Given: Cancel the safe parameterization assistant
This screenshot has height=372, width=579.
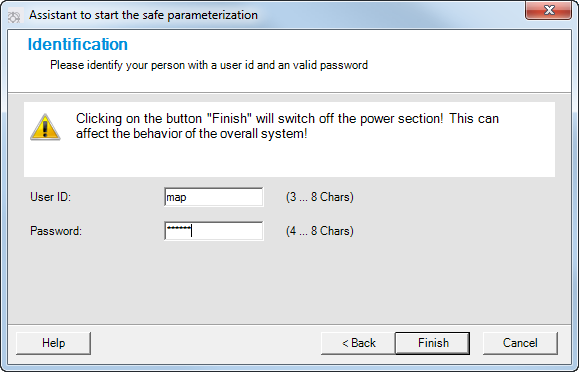Looking at the screenshot, I should (x=520, y=343).
